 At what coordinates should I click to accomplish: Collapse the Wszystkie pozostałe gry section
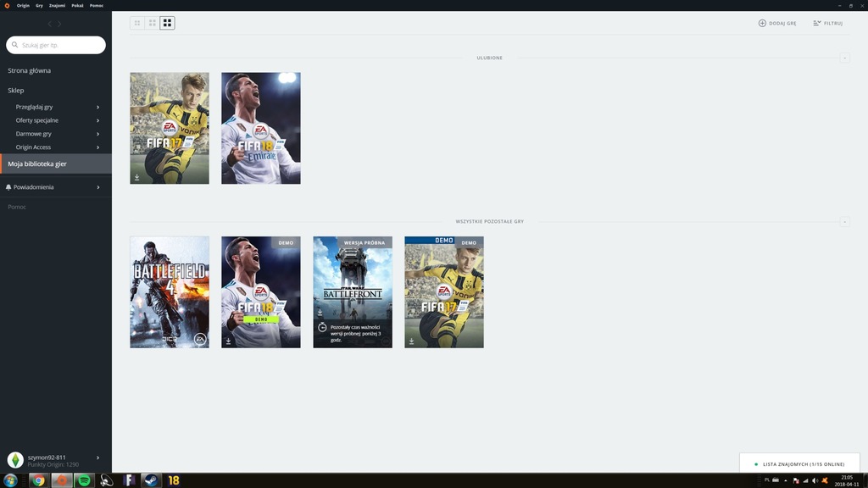(x=845, y=222)
